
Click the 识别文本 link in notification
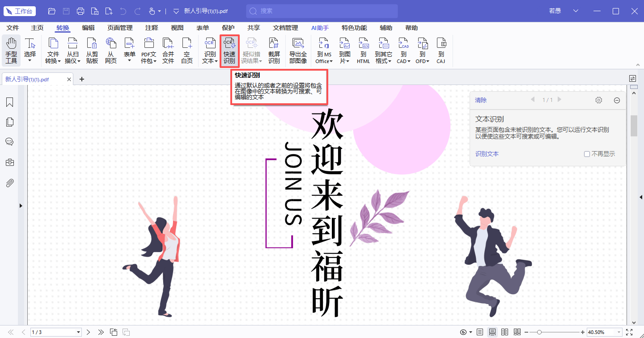[487, 154]
